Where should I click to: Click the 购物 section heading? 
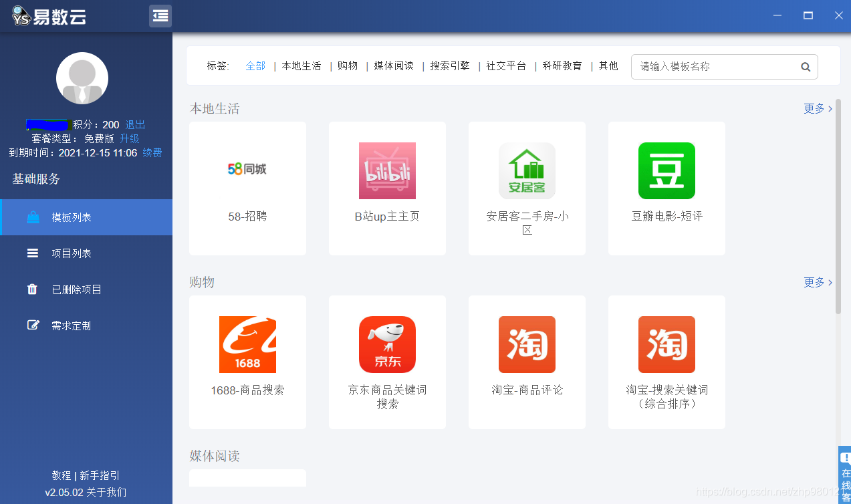click(202, 282)
